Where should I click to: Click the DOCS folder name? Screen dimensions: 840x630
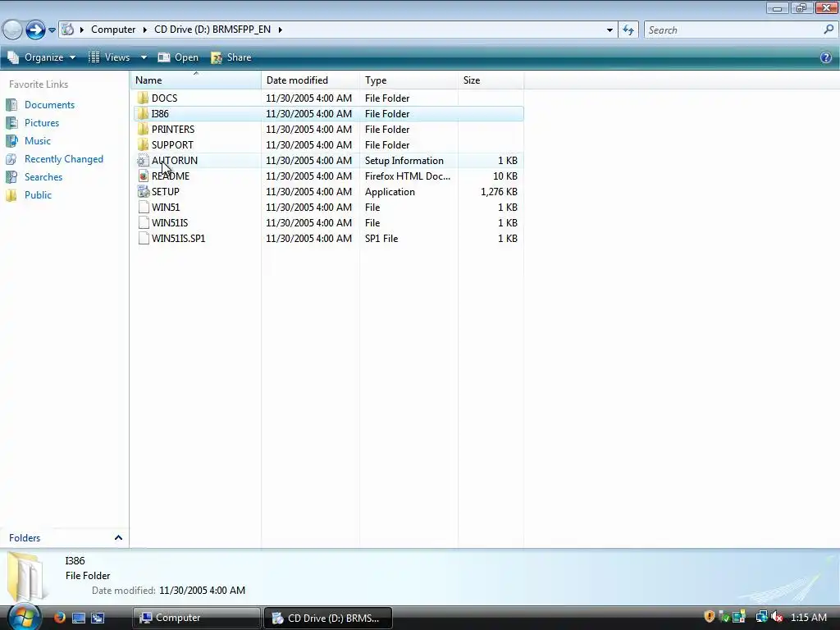[164, 98]
